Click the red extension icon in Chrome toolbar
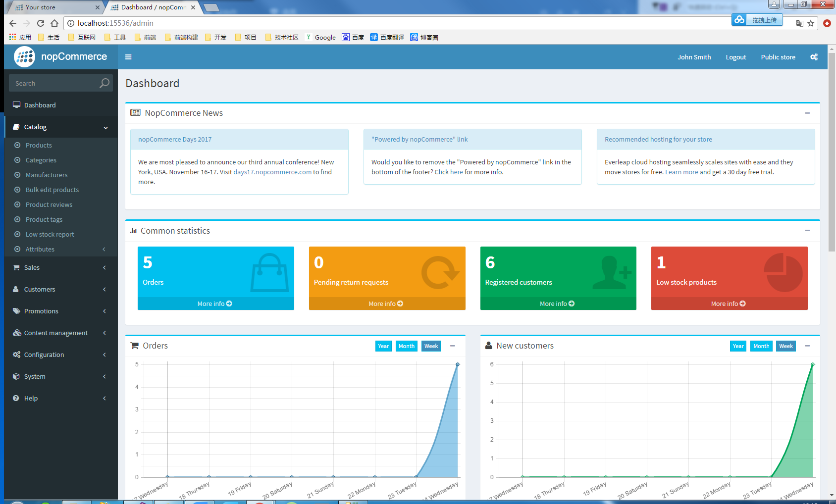This screenshot has height=504, width=836. click(x=827, y=23)
